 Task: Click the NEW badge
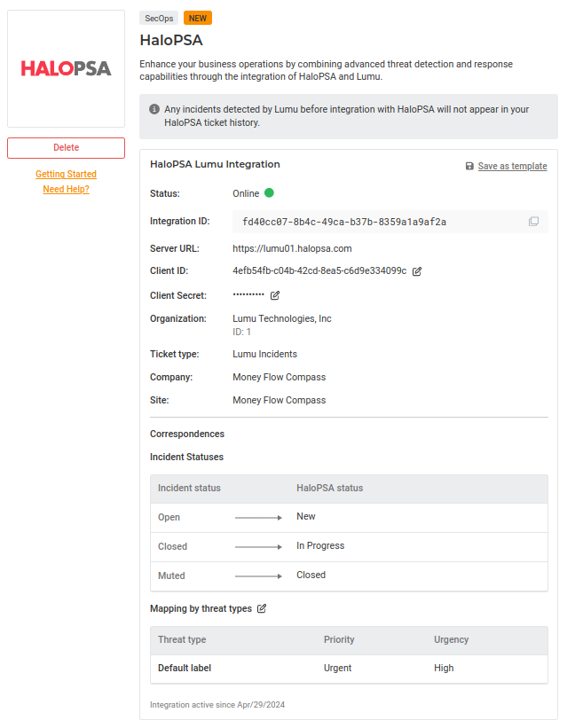(198, 18)
